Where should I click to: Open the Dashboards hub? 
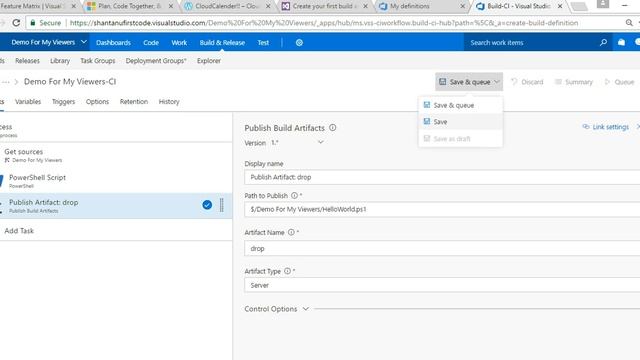click(x=113, y=42)
